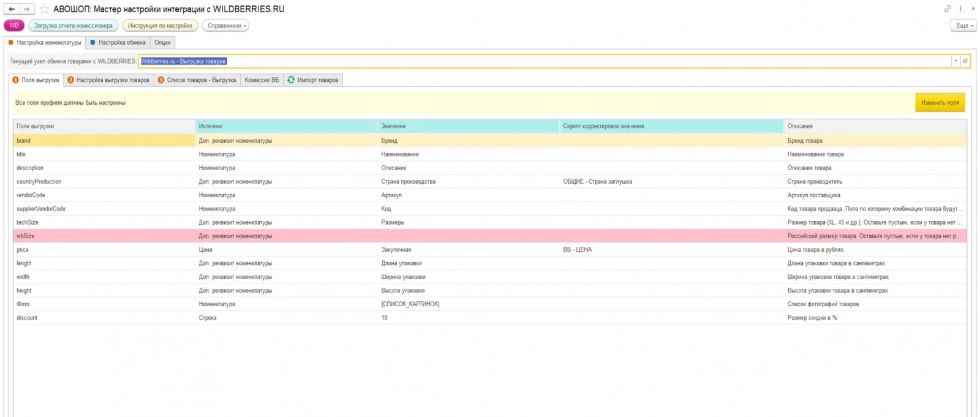
Task: Go forward with the right arrow
Action: pyautogui.click(x=26, y=9)
